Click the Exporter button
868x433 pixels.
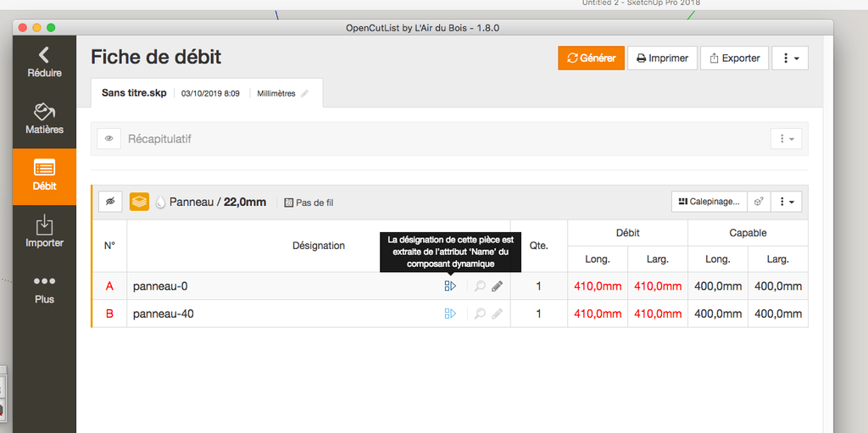[x=734, y=58]
